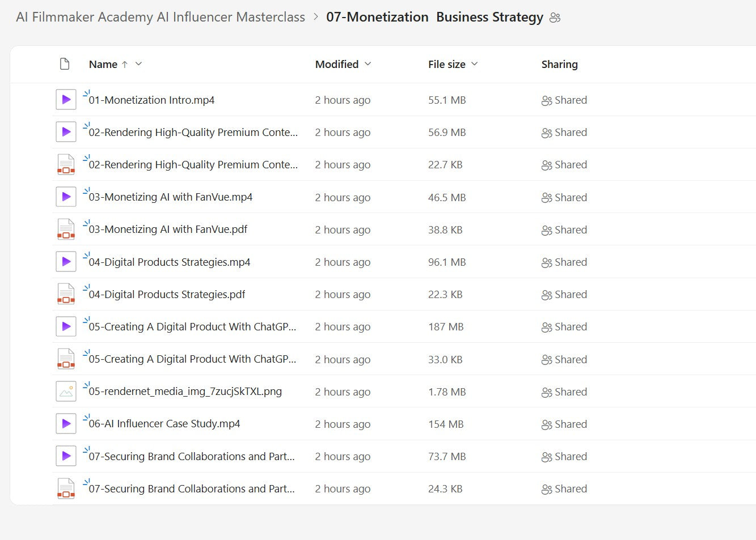
Task: Expand the Modified column dropdown
Action: click(368, 64)
